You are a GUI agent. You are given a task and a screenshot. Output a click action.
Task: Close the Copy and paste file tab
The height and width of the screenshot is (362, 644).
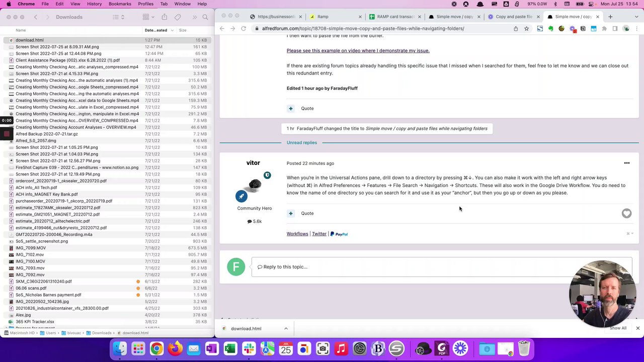pos(538,17)
